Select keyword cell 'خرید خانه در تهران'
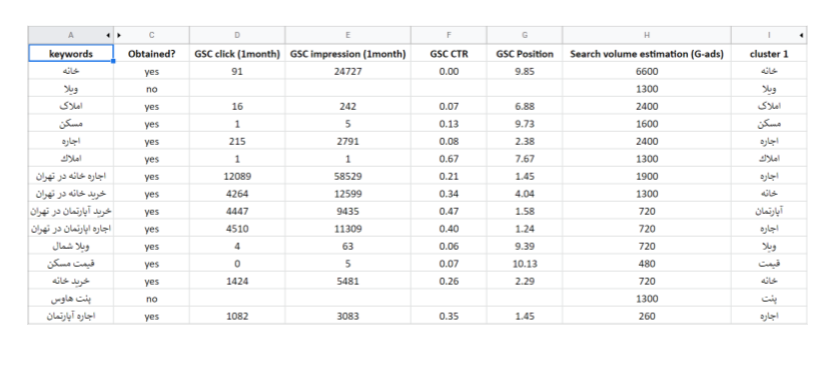 pos(70,193)
